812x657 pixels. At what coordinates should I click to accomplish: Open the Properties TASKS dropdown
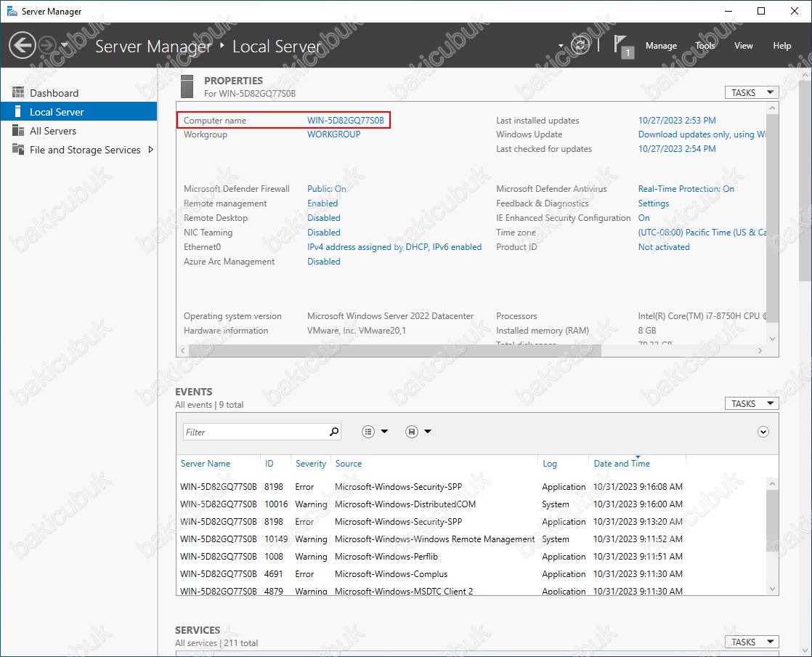[752, 93]
